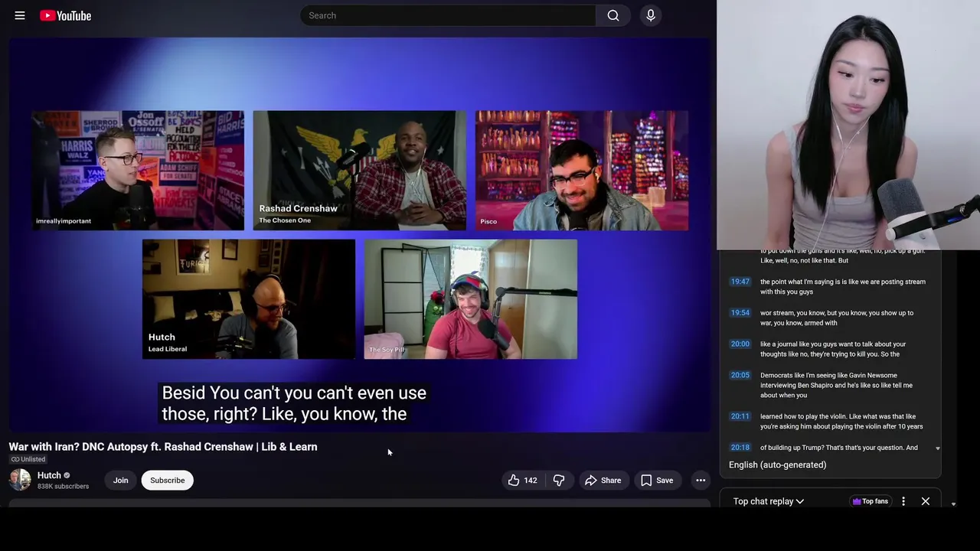980x551 pixels.
Task: Open chat replay options three dots
Action: [x=903, y=501]
